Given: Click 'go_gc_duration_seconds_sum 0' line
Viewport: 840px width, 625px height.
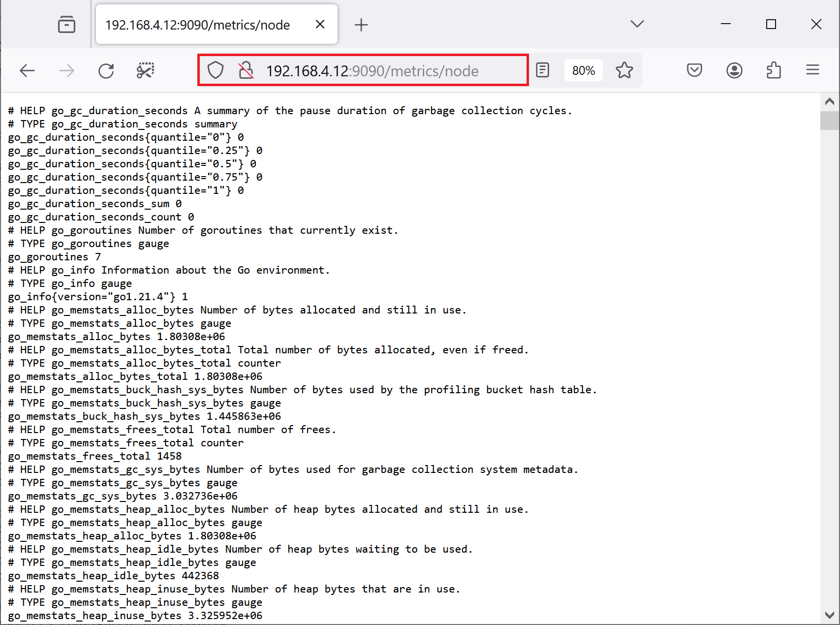Looking at the screenshot, I should click(x=95, y=204).
